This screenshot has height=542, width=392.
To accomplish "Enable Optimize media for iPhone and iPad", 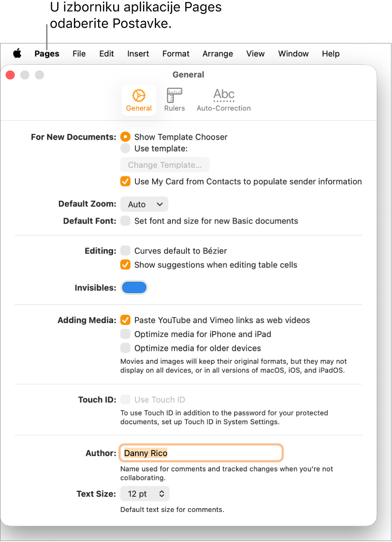I will [125, 334].
